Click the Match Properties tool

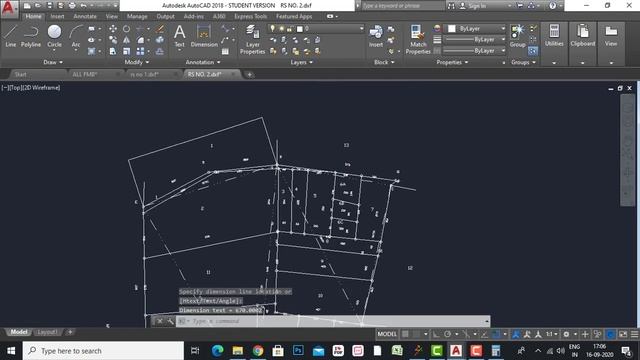click(x=418, y=40)
